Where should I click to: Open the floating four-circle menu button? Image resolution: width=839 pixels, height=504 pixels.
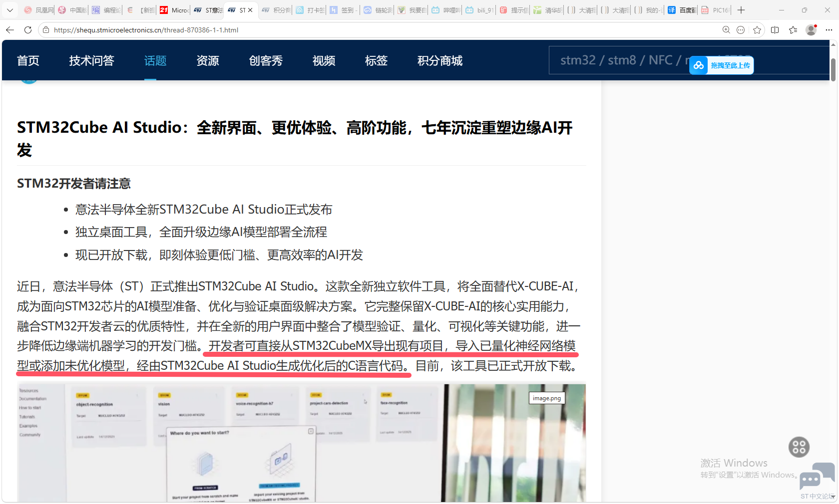799,447
